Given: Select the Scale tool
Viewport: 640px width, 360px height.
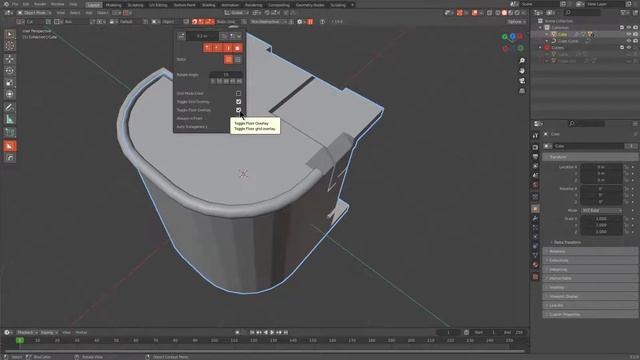Looking at the screenshot, I should (x=10, y=82).
